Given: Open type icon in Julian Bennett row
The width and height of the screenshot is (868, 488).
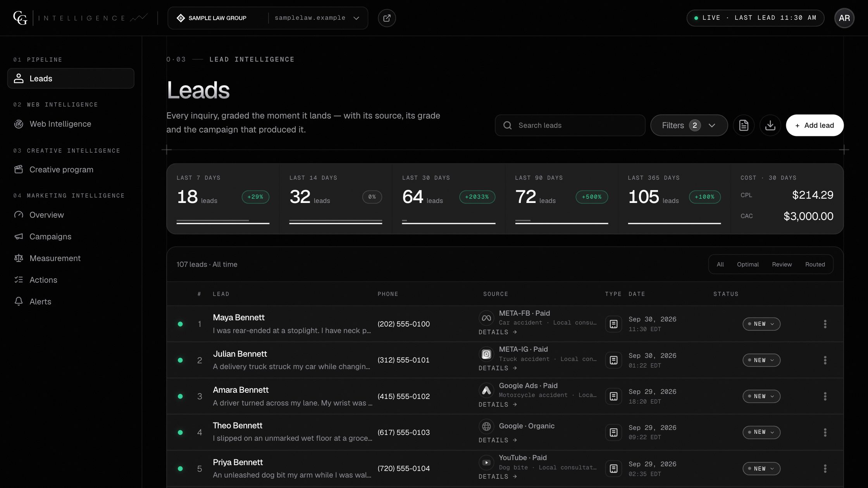Looking at the screenshot, I should (x=613, y=360).
